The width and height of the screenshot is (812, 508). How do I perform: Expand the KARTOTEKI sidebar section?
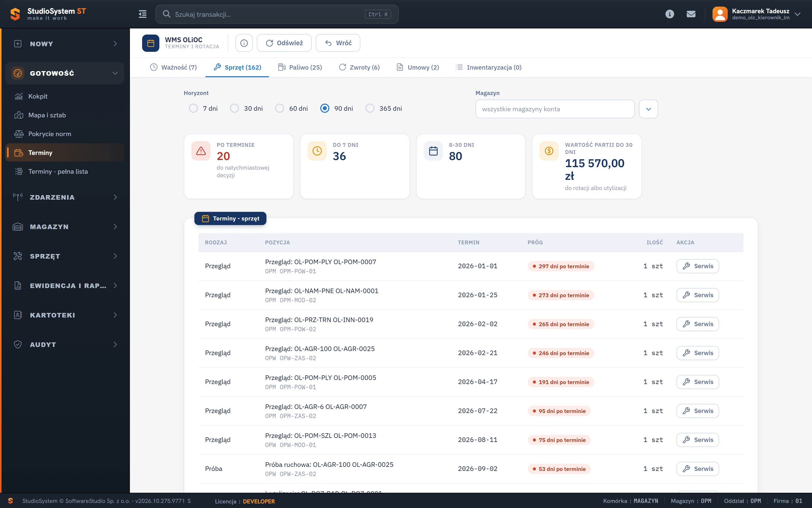[x=65, y=315]
